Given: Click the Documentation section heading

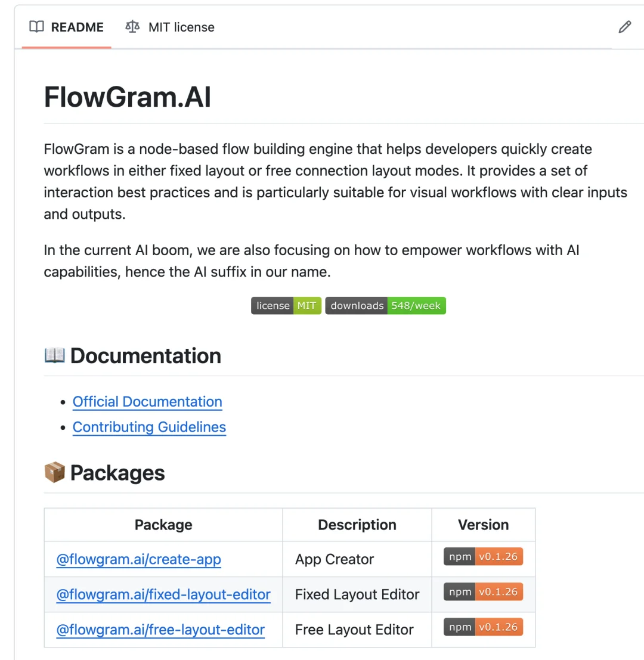Looking at the screenshot, I should tap(145, 356).
